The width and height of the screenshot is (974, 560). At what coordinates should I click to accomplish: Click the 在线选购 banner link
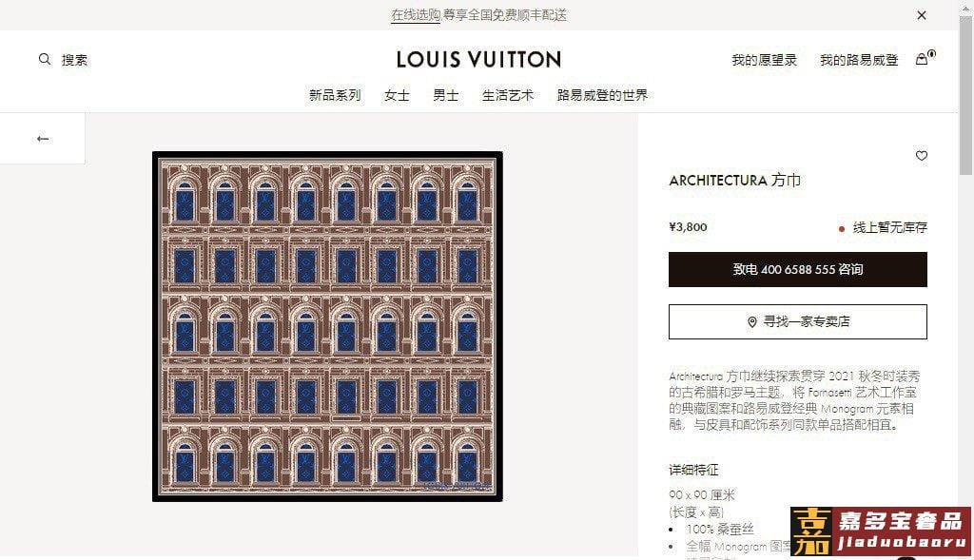(416, 15)
